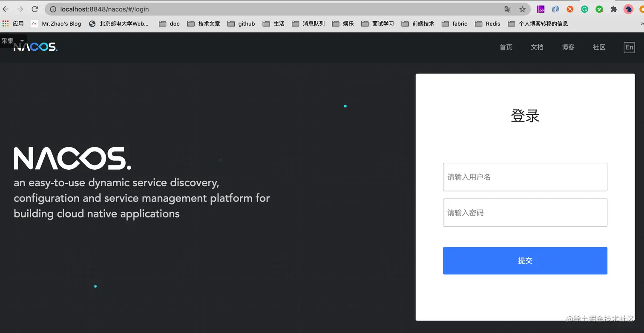Open the Extensions puzzle-piece menu
644x333 pixels.
coord(614,9)
